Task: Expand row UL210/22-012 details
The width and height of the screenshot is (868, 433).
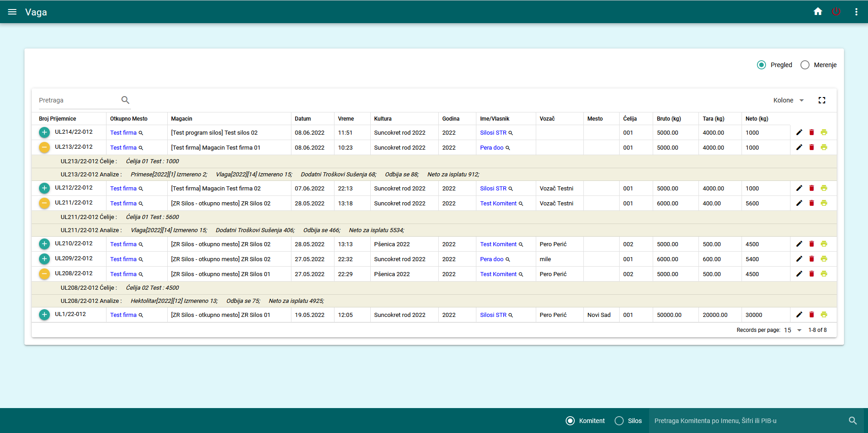Action: (x=44, y=244)
